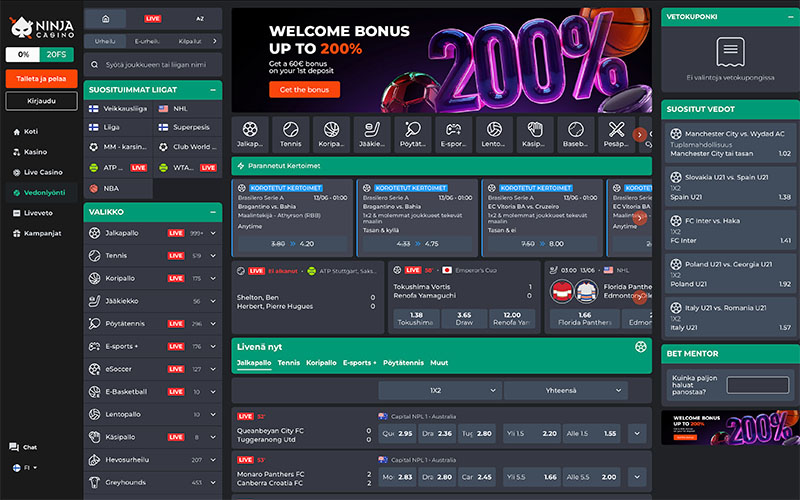
Task: Open NBA league shortcut
Action: pos(118,188)
